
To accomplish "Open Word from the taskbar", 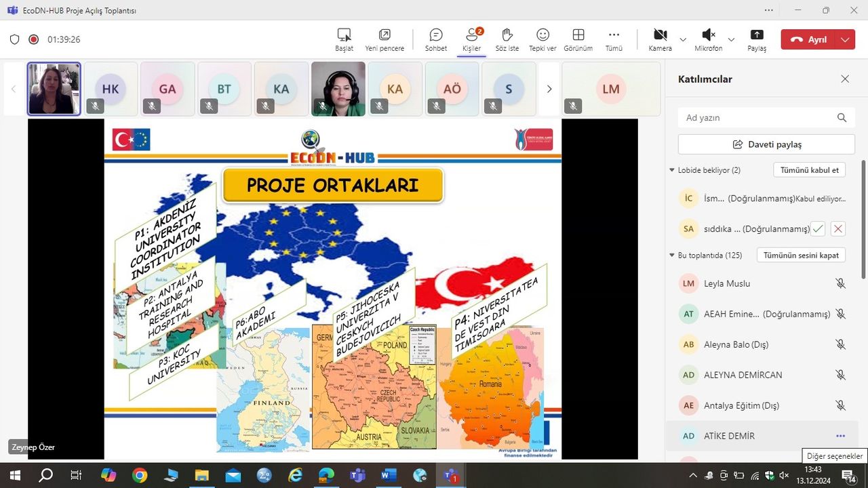I will click(x=389, y=475).
